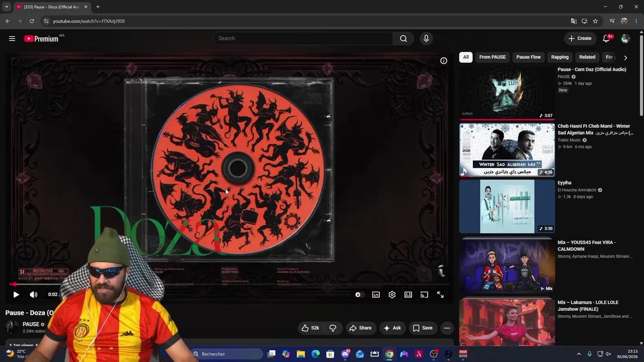
Task: Open a new browser tab
Action: tap(98, 7)
